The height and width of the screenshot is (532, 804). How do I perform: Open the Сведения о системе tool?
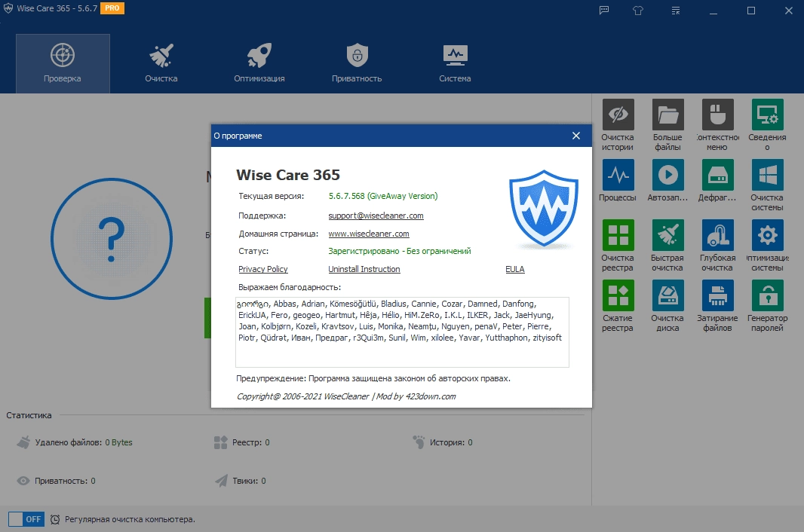(x=767, y=125)
